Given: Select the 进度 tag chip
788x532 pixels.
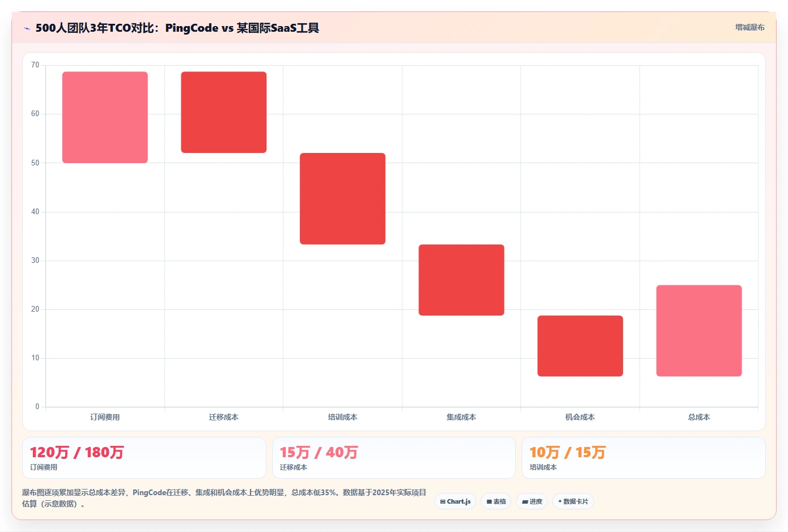Looking at the screenshot, I should pyautogui.click(x=532, y=501).
